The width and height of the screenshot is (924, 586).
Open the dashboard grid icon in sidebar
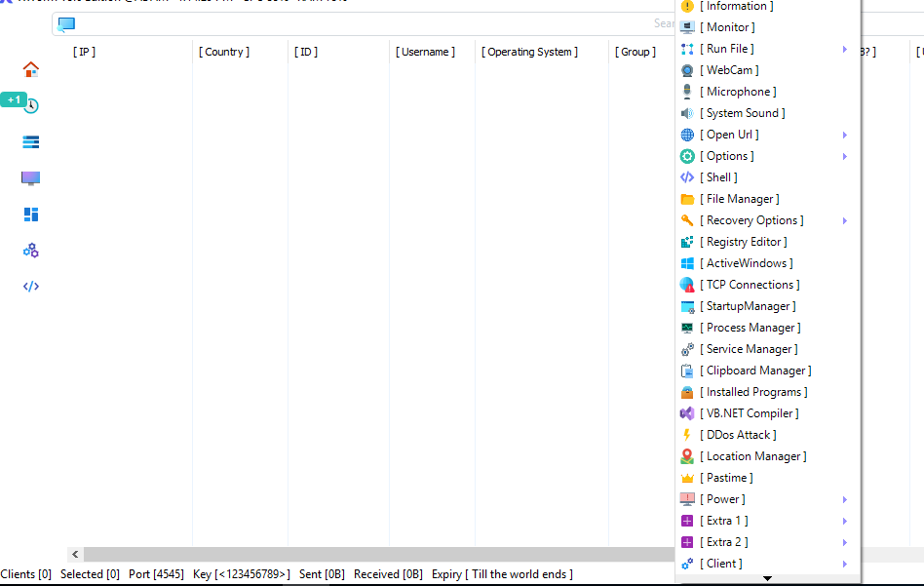(30, 214)
